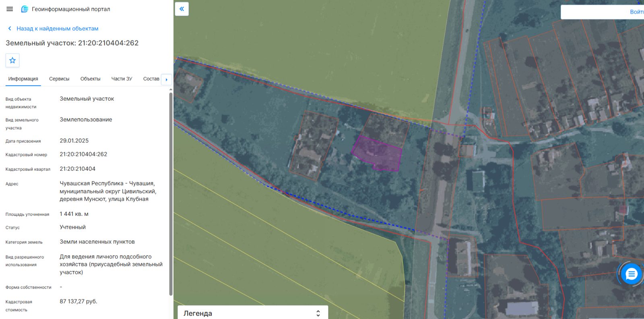Switch to the Сервисы tab
Image resolution: width=644 pixels, height=319 pixels.
tap(59, 79)
